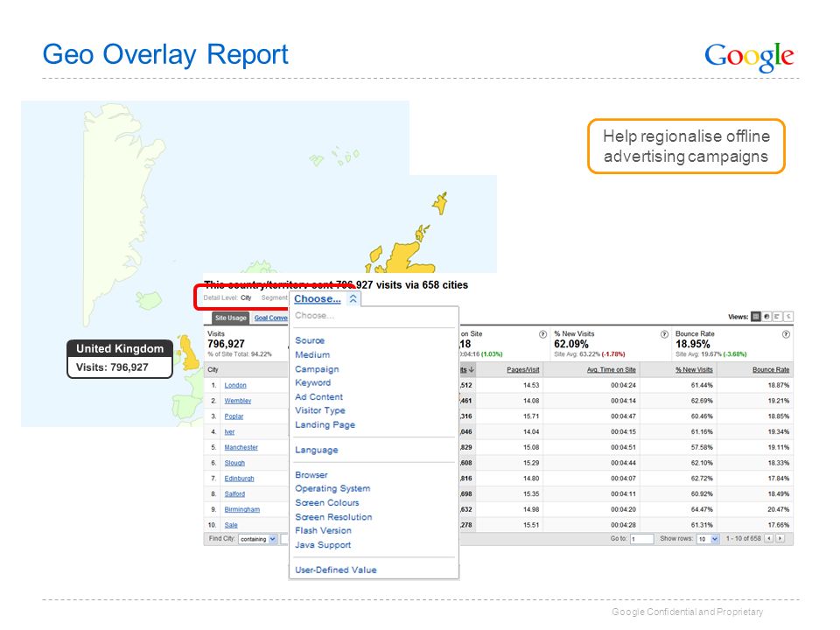Open help icon for % New Visits

tap(664, 333)
